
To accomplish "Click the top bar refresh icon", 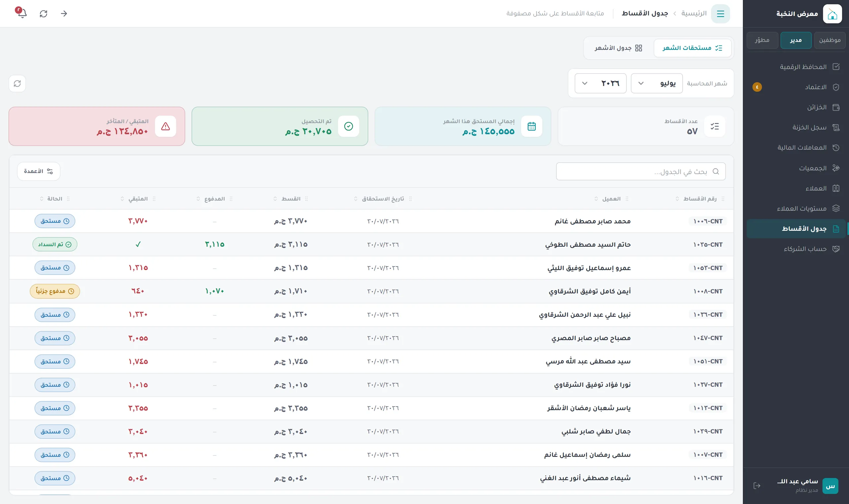I will [43, 14].
